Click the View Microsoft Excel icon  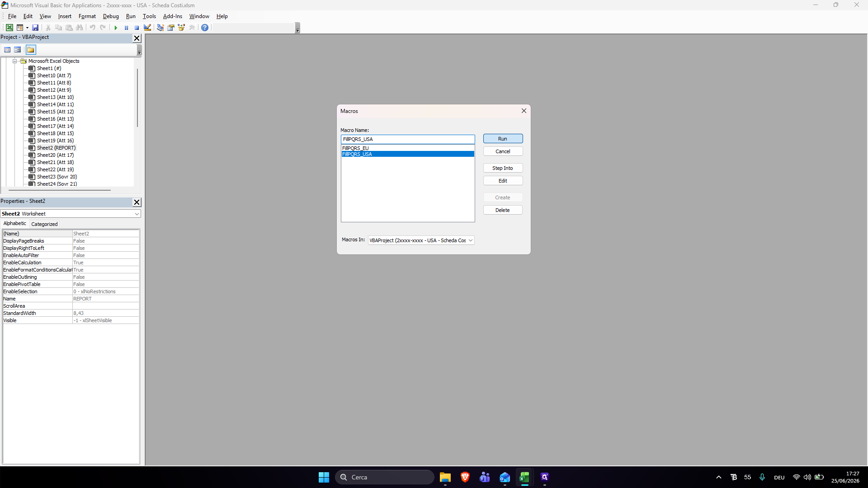9,28
